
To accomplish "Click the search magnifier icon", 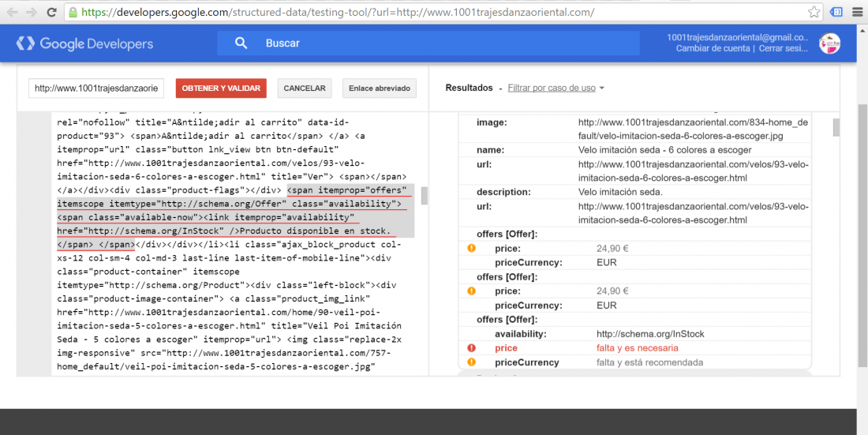I will point(241,43).
